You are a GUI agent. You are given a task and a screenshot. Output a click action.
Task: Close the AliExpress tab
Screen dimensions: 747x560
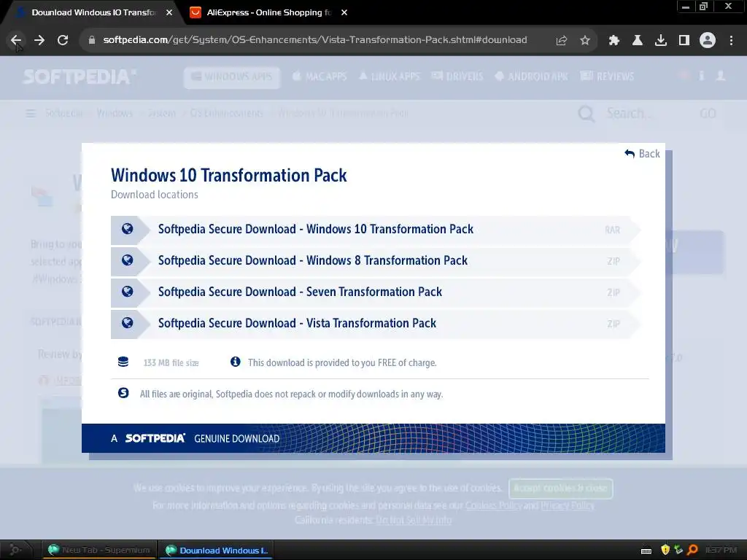[344, 12]
